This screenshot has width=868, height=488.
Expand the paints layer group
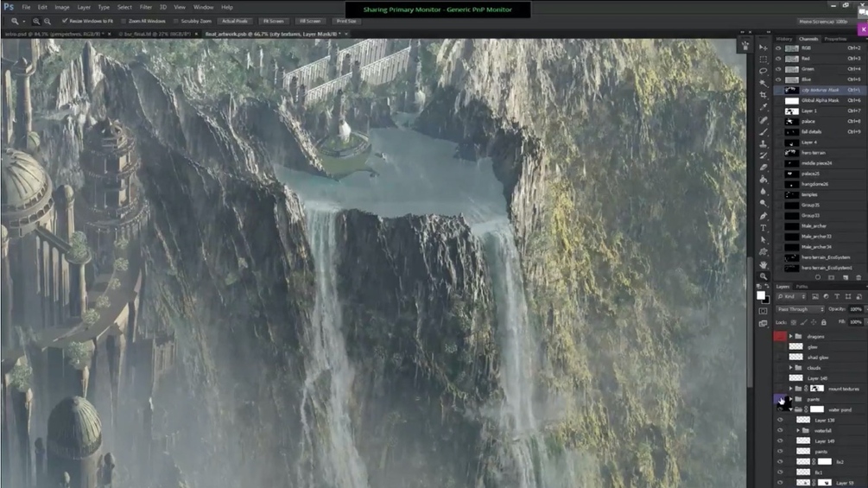(x=791, y=400)
